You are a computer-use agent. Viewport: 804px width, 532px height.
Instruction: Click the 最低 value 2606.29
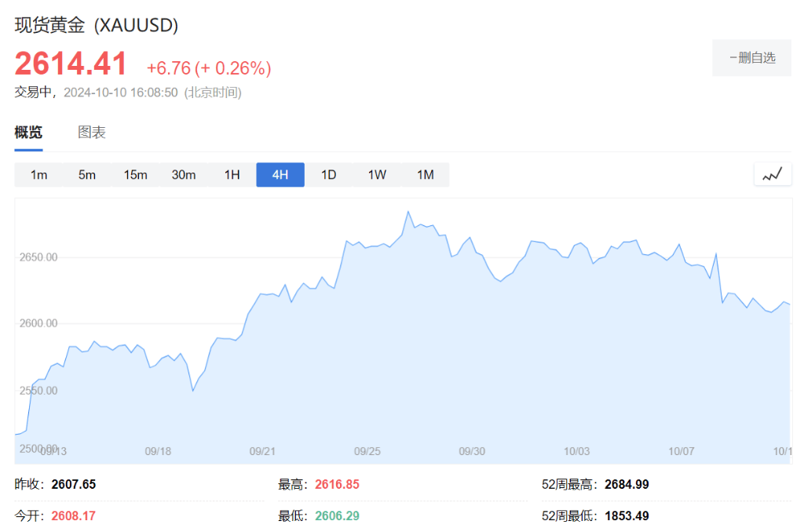[337, 516]
